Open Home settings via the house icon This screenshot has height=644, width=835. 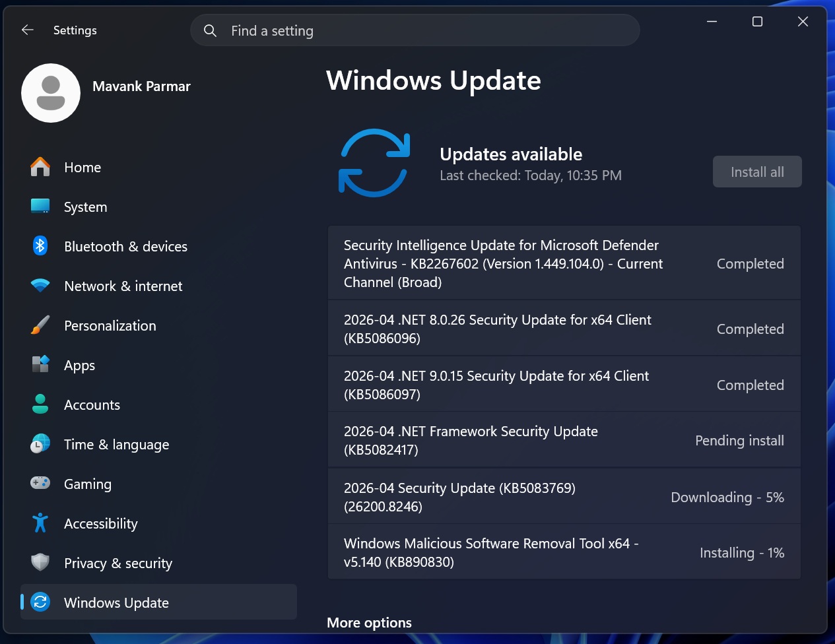pyautogui.click(x=40, y=167)
